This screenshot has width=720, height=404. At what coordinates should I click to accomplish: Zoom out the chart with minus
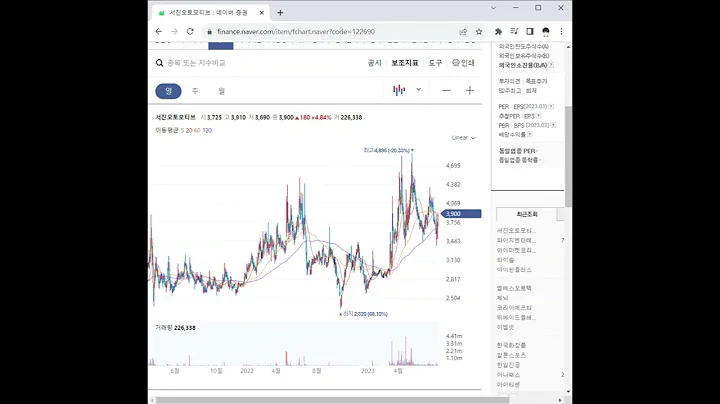pyautogui.click(x=446, y=90)
